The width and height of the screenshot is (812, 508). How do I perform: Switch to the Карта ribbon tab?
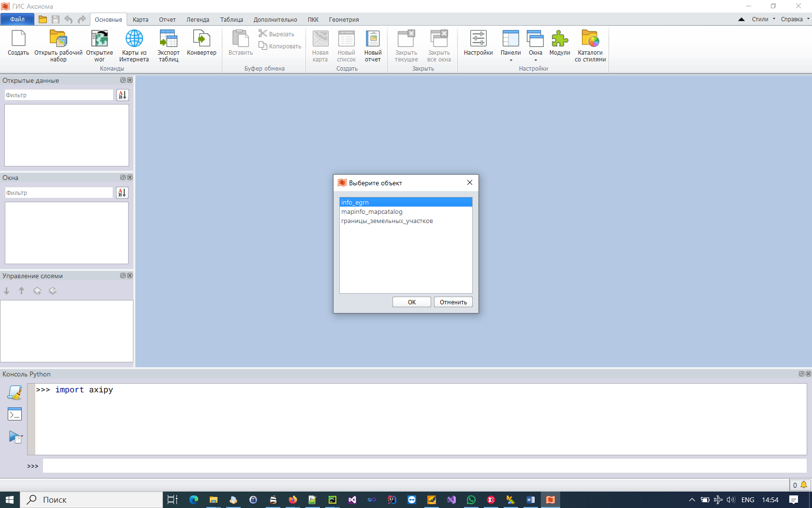pos(140,20)
